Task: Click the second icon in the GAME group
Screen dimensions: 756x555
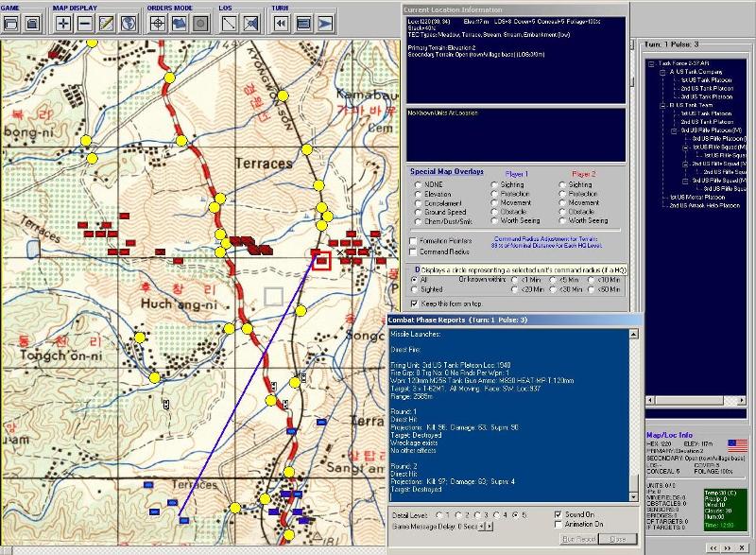Action: [x=33, y=23]
